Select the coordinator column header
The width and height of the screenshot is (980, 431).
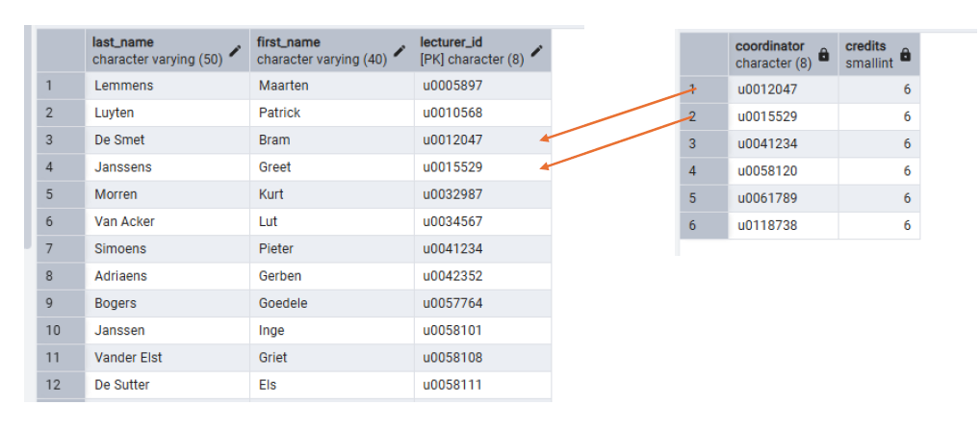point(770,55)
